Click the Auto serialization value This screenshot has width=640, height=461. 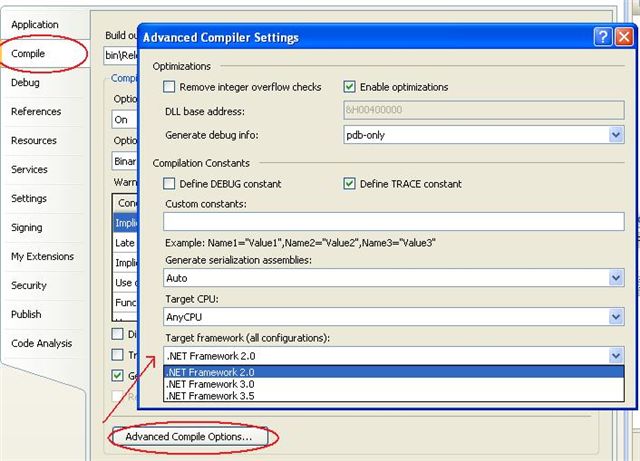pyautogui.click(x=177, y=278)
